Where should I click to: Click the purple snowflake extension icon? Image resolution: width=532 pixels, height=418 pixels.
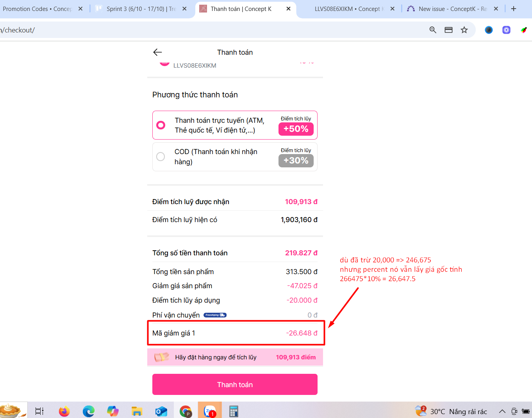tap(506, 30)
